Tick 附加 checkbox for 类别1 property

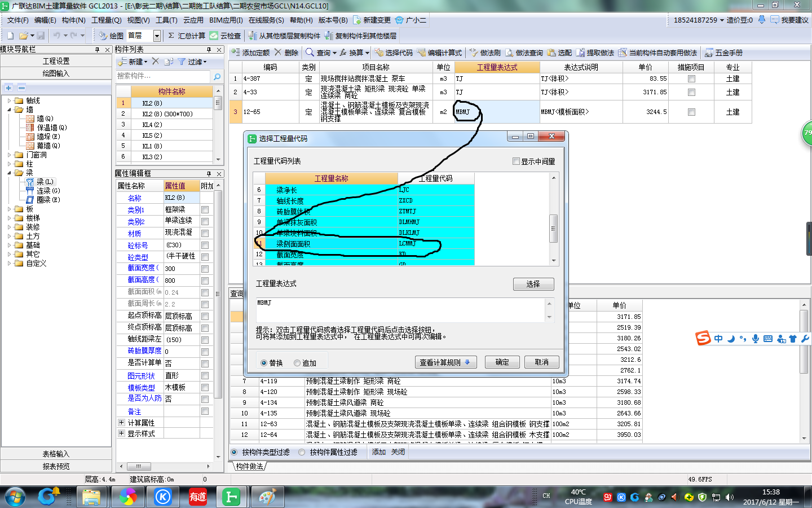205,209
